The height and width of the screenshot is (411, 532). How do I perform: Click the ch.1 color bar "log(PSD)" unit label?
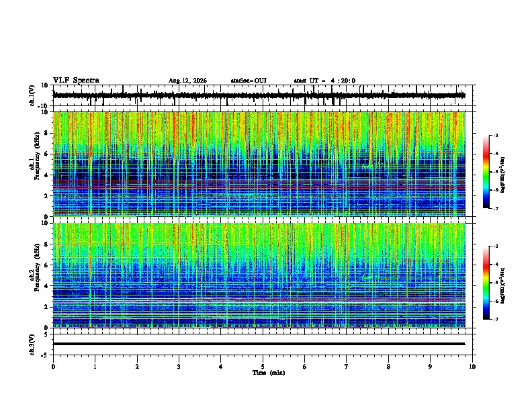[x=503, y=175]
